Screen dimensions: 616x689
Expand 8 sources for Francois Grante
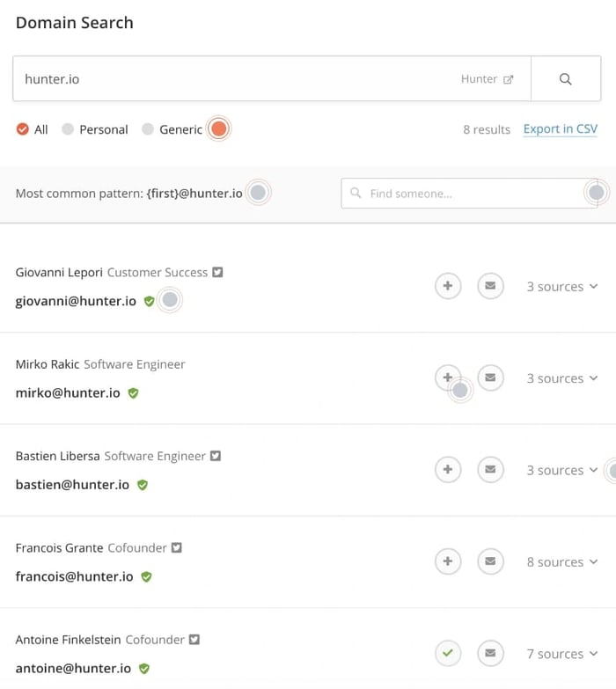[x=561, y=562]
